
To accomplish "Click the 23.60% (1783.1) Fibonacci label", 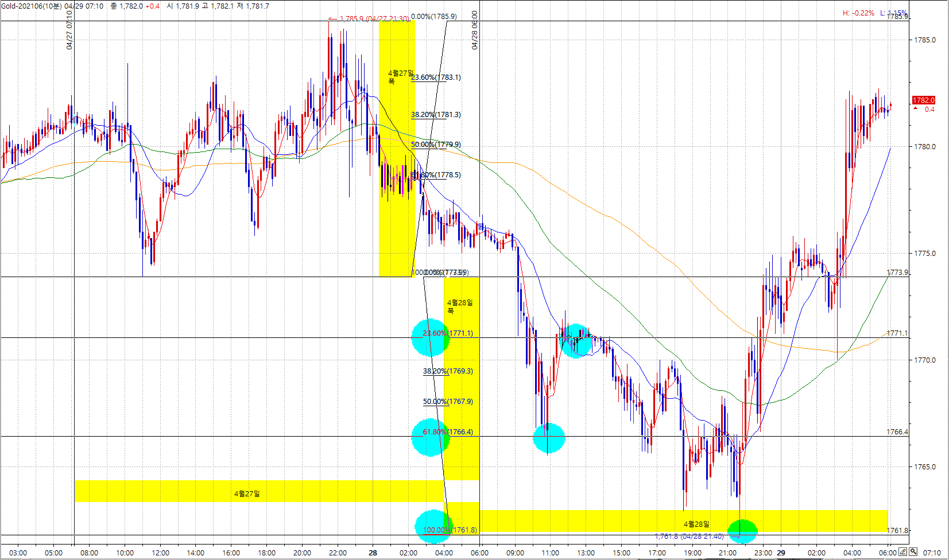I will (x=436, y=77).
